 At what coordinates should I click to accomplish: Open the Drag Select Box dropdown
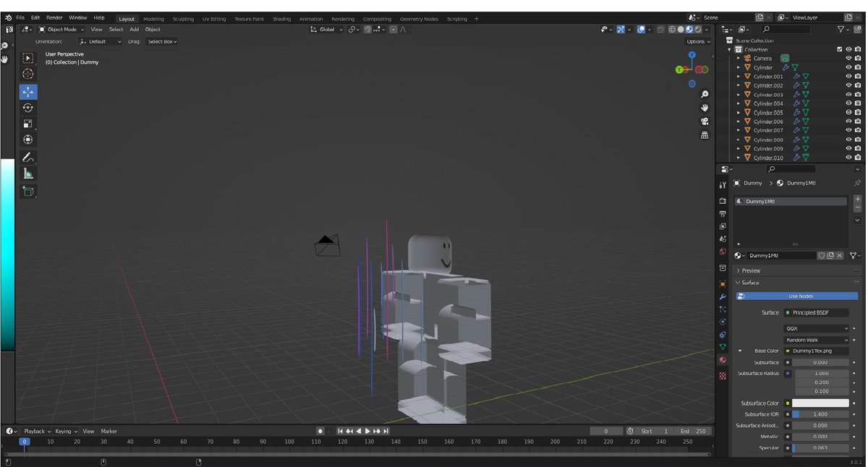(x=161, y=42)
